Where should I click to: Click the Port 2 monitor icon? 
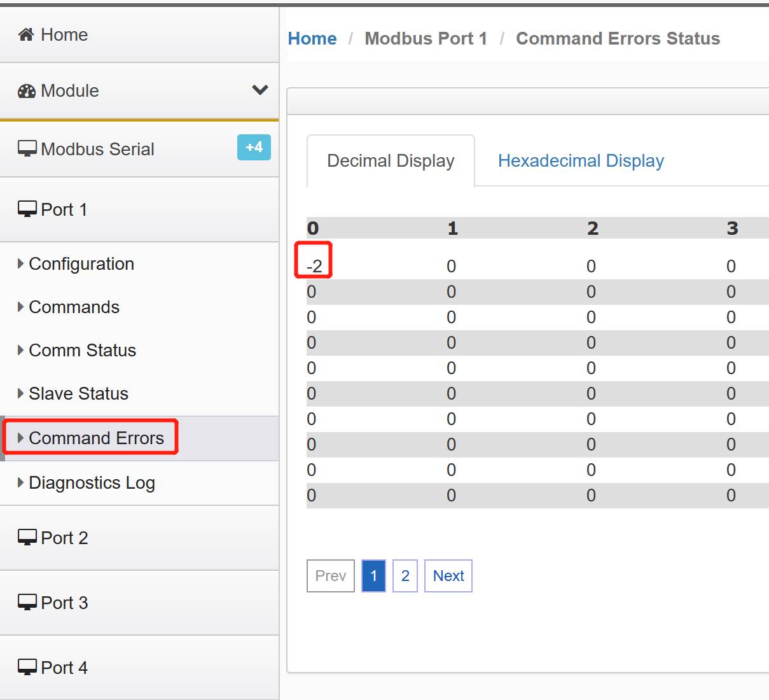point(27,538)
